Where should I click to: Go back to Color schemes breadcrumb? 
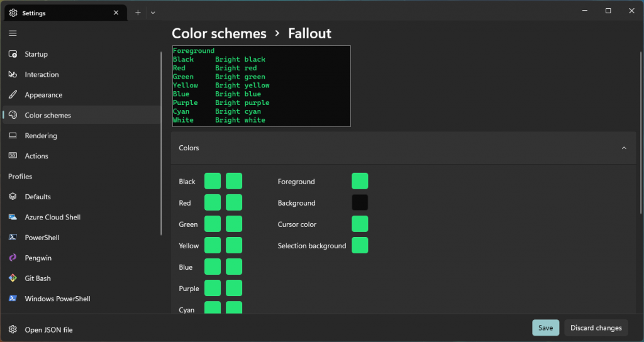[219, 33]
